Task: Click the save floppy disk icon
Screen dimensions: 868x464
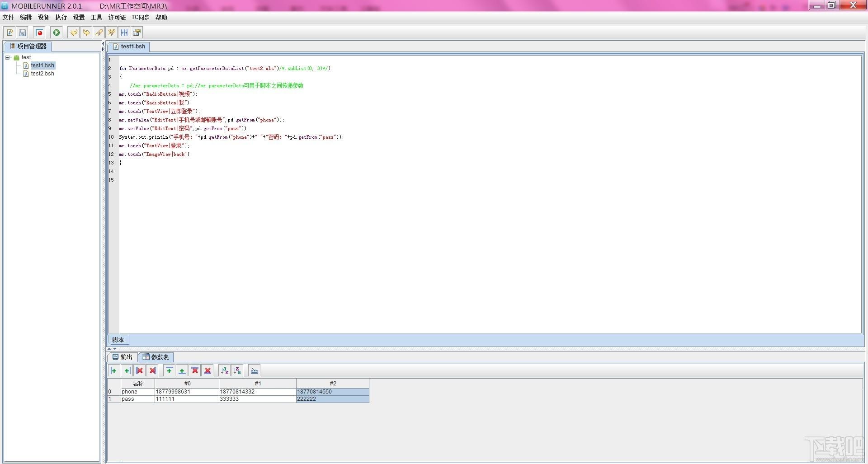Action: click(22, 33)
